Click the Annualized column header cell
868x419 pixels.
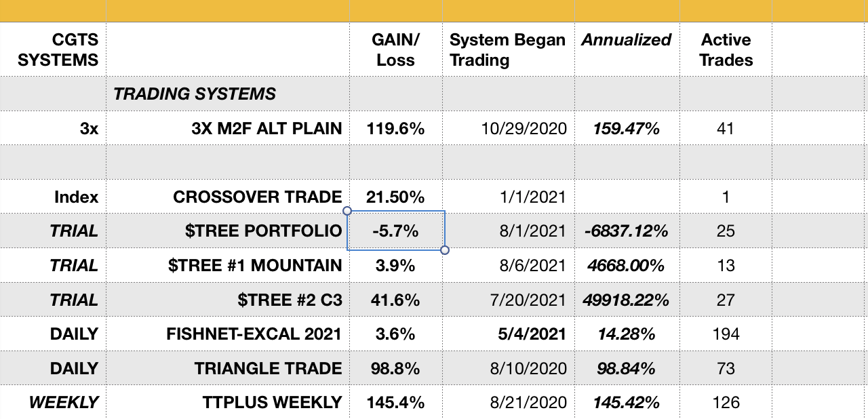pos(627,41)
